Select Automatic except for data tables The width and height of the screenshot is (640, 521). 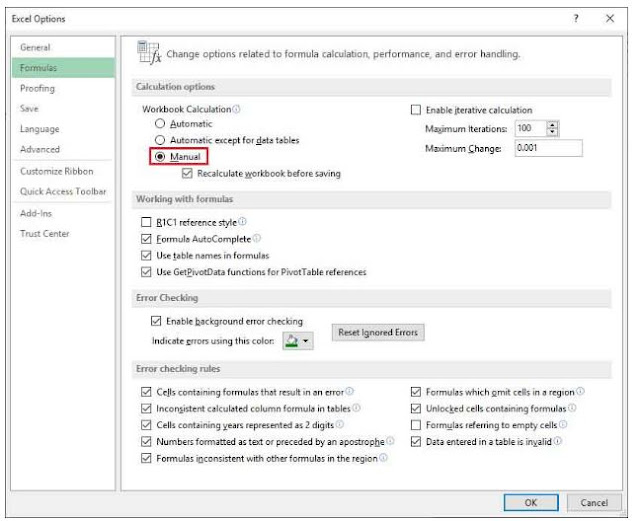tap(160, 140)
